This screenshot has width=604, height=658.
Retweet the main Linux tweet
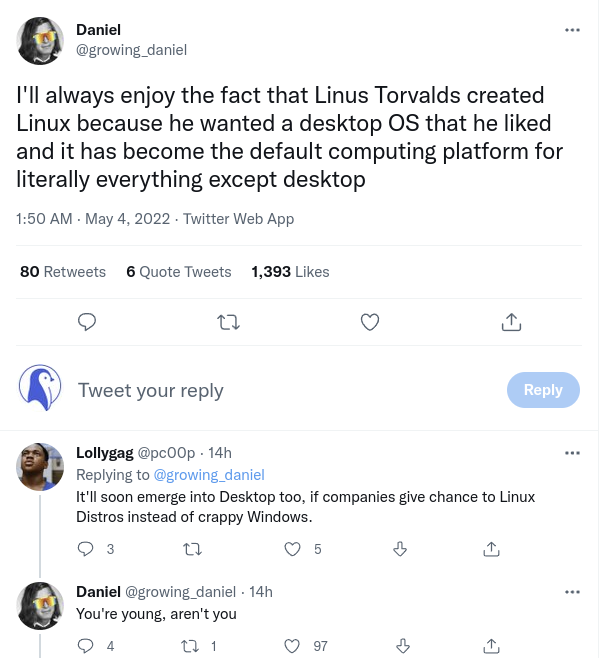point(228,322)
